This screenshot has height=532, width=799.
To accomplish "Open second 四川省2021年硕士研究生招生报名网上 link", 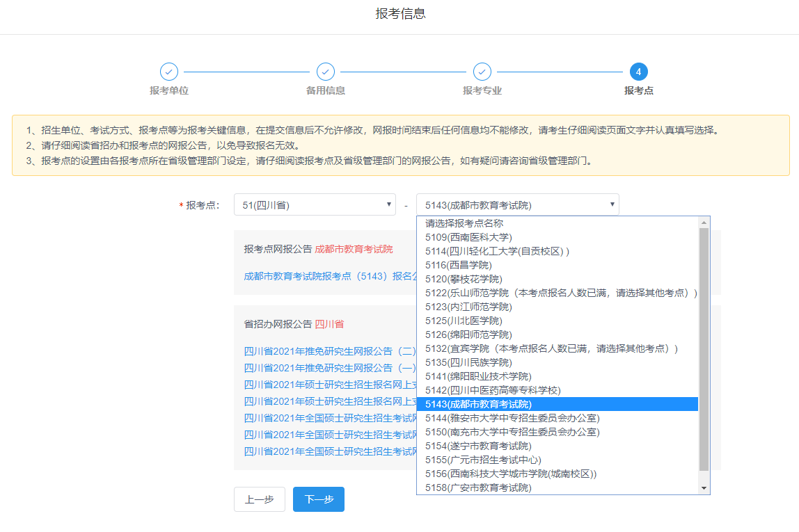I will pyautogui.click(x=330, y=401).
